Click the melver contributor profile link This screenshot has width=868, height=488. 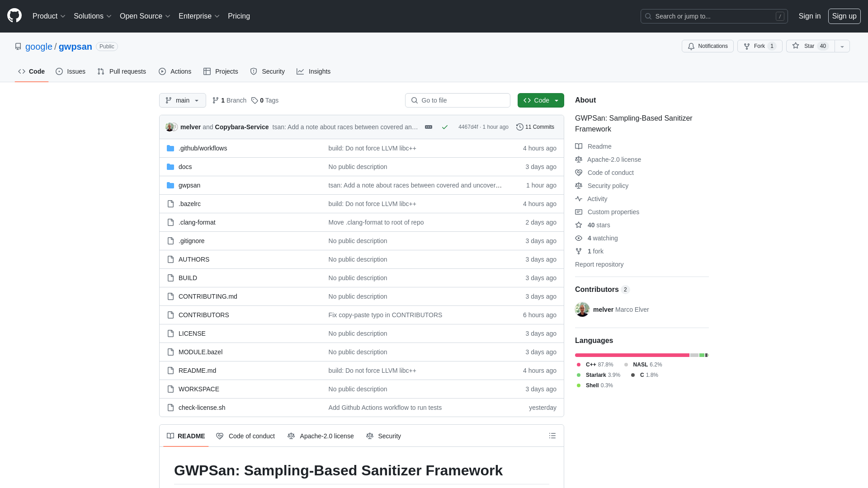click(603, 309)
